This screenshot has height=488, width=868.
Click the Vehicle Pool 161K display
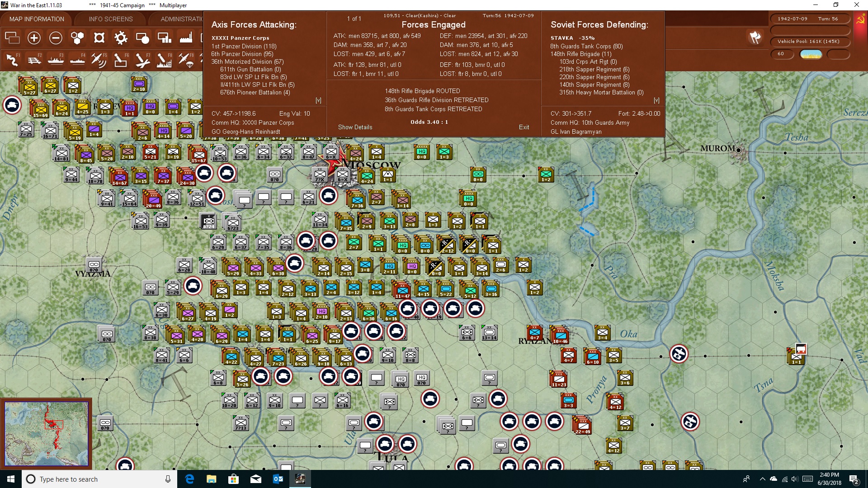(x=810, y=42)
